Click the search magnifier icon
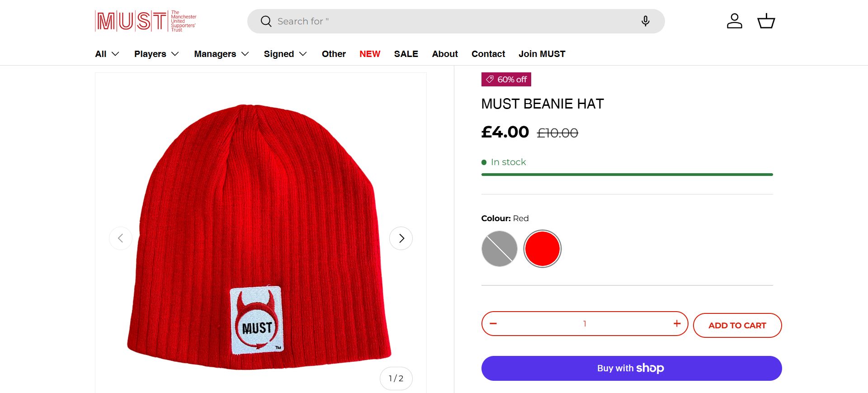Screen dimensions: 868x393 click(x=266, y=21)
